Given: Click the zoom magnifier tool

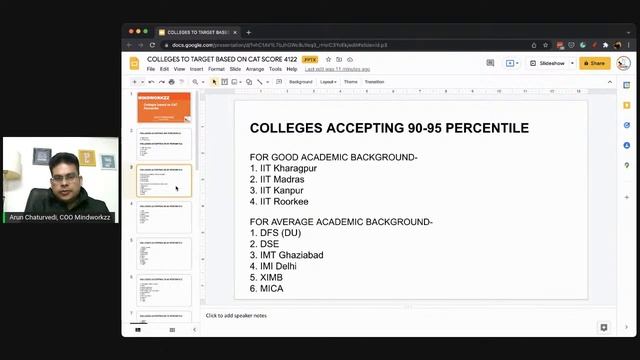Looking at the screenshot, I should (195, 82).
